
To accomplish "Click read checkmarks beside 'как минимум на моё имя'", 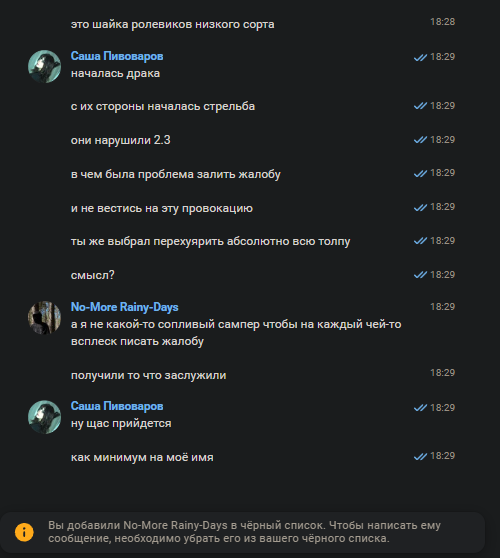I will tap(420, 456).
